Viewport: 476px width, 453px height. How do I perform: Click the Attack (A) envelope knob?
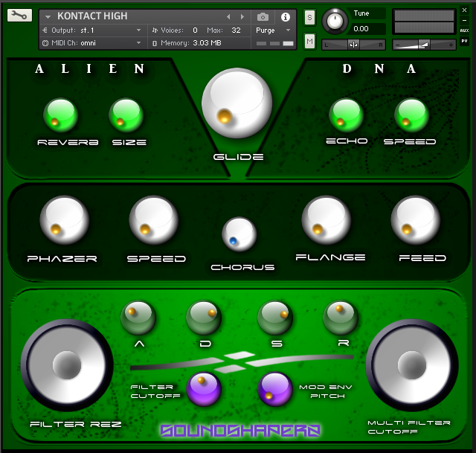tap(138, 318)
